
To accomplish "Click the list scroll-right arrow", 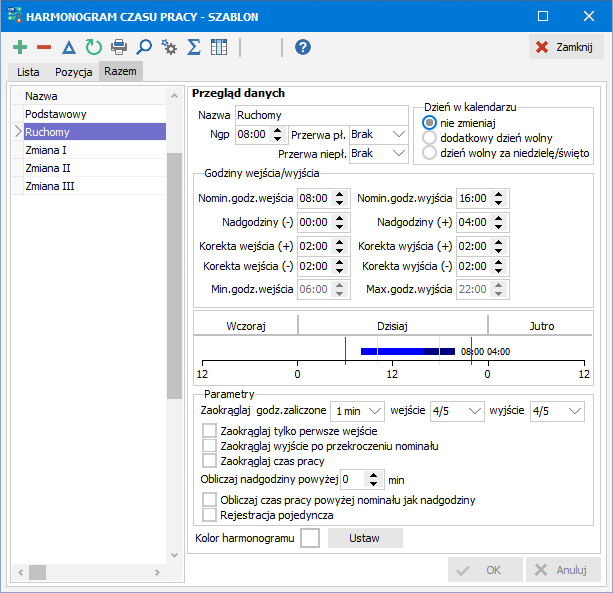I will tap(157, 573).
